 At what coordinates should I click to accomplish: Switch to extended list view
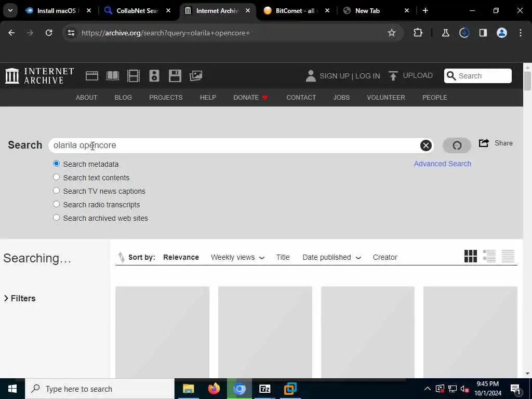tap(489, 256)
